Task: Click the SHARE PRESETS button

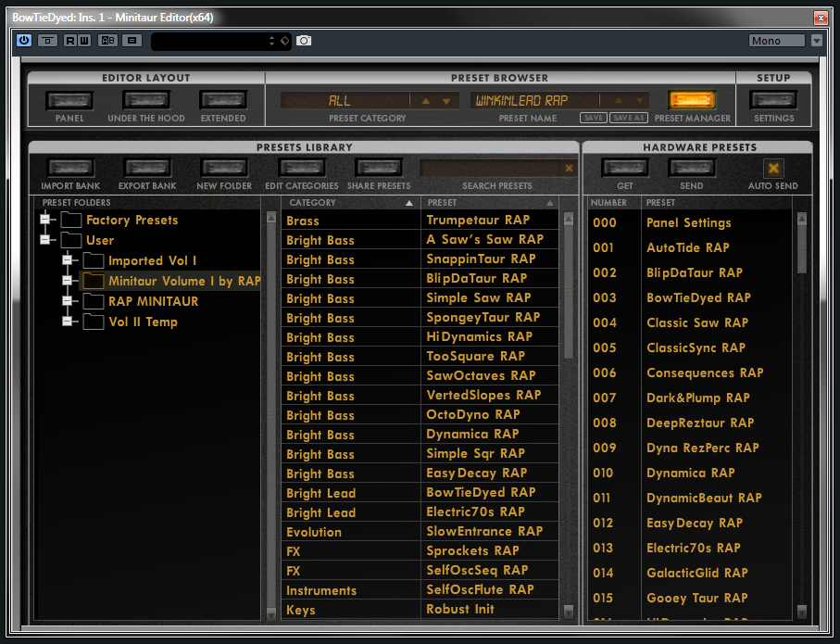Action: [379, 169]
